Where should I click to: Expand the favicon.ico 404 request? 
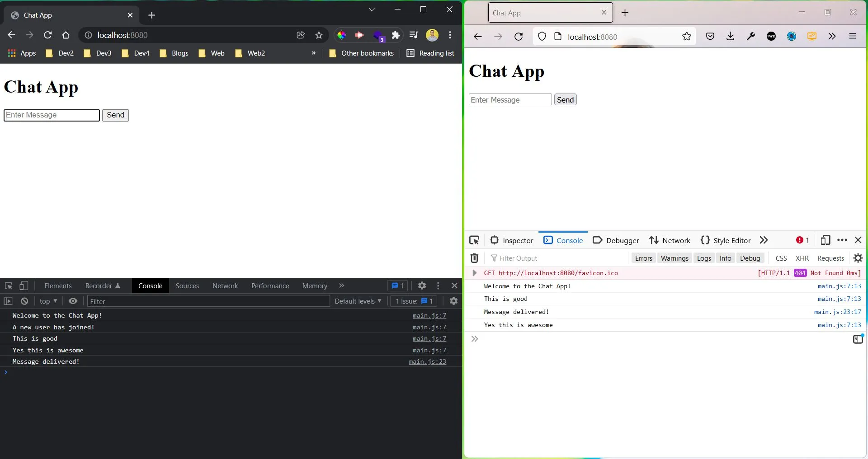click(474, 273)
